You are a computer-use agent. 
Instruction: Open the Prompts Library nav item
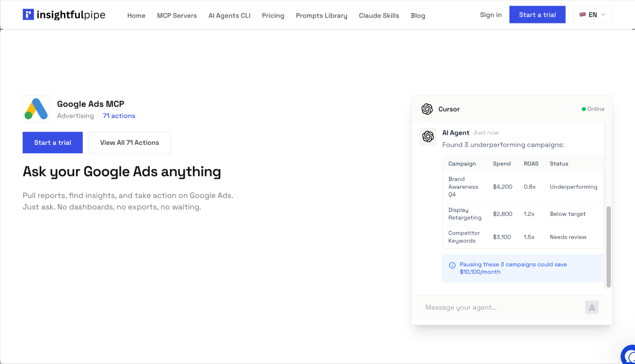tap(321, 16)
